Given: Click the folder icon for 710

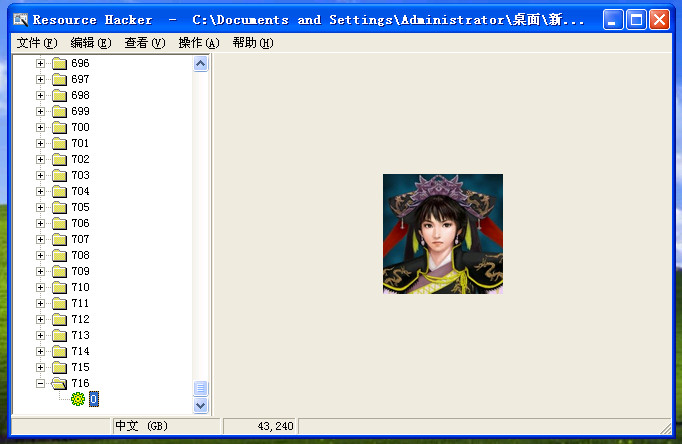Looking at the screenshot, I should (60, 287).
